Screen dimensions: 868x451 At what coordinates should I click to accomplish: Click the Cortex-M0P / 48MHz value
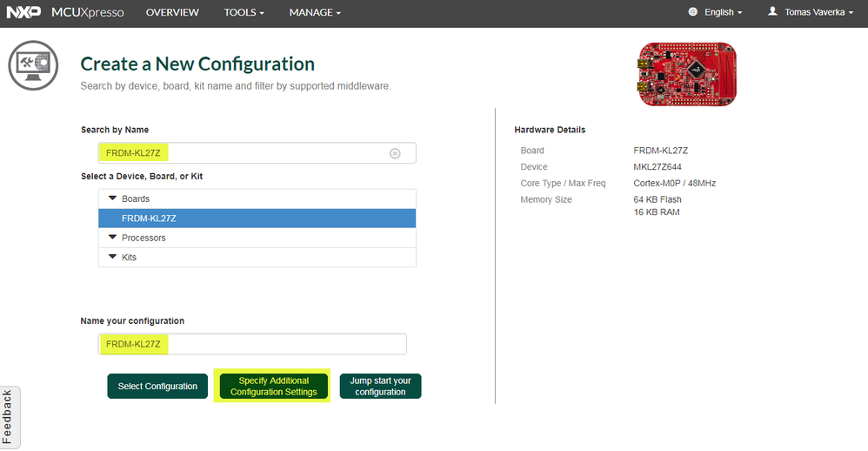click(674, 184)
